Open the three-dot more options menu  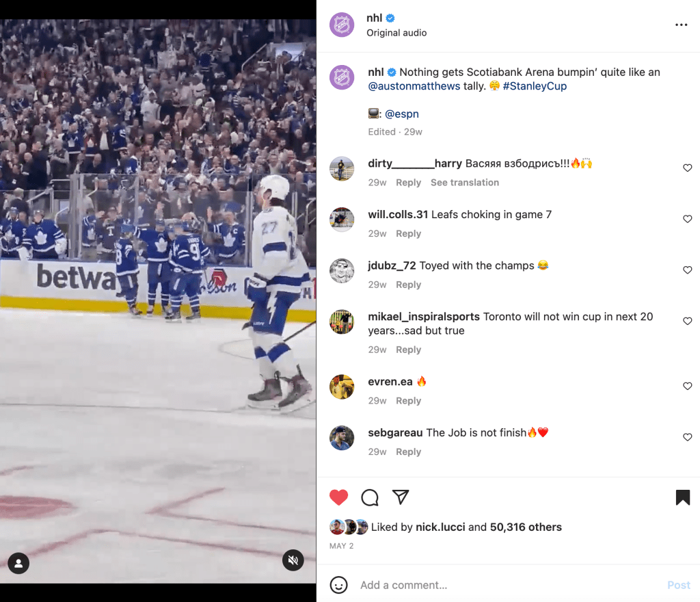(682, 25)
